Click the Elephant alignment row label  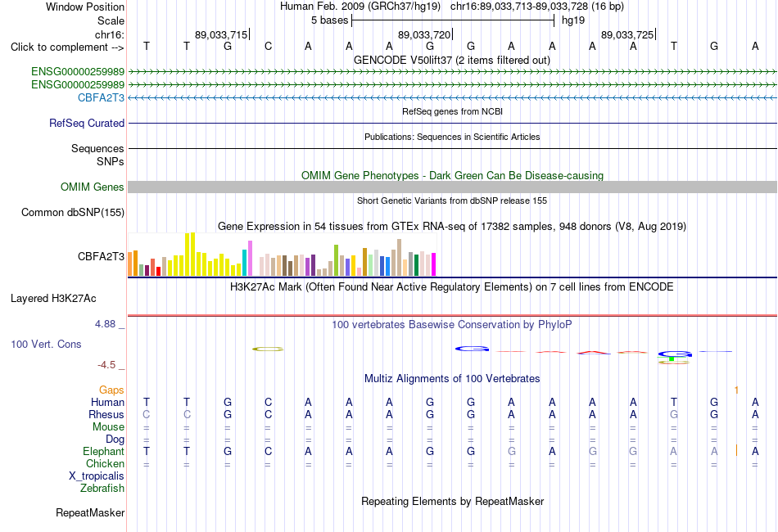click(x=103, y=452)
